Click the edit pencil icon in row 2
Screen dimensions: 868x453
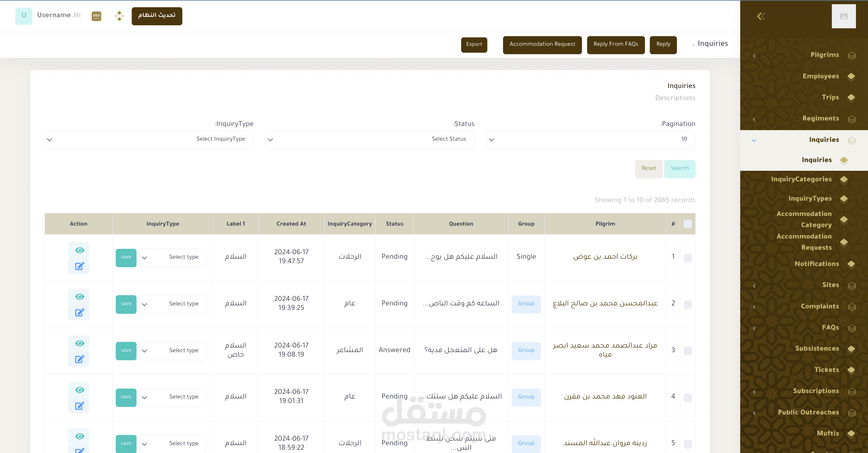pos(79,313)
